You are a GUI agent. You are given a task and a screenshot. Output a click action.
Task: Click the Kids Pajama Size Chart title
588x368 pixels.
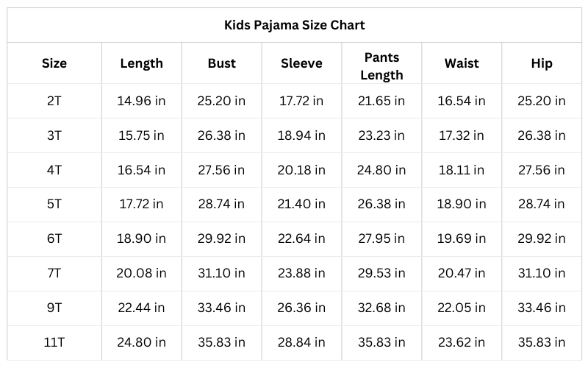pyautogui.click(x=294, y=25)
